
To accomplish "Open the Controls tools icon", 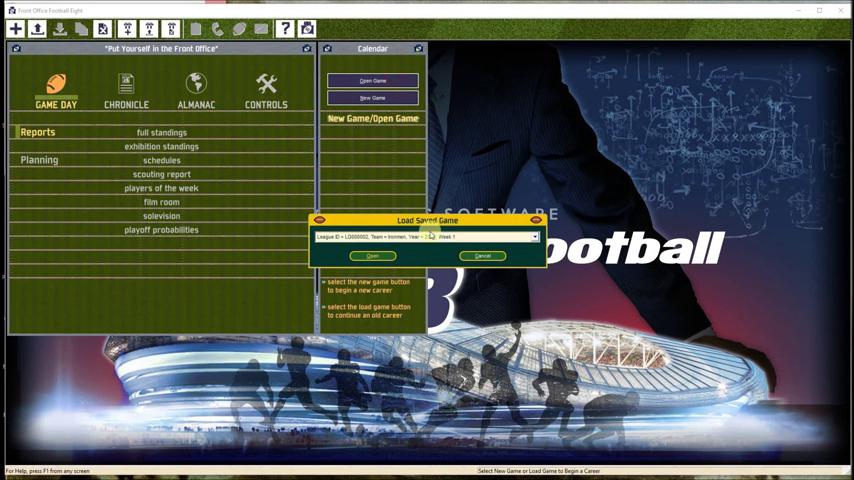I will point(266,85).
